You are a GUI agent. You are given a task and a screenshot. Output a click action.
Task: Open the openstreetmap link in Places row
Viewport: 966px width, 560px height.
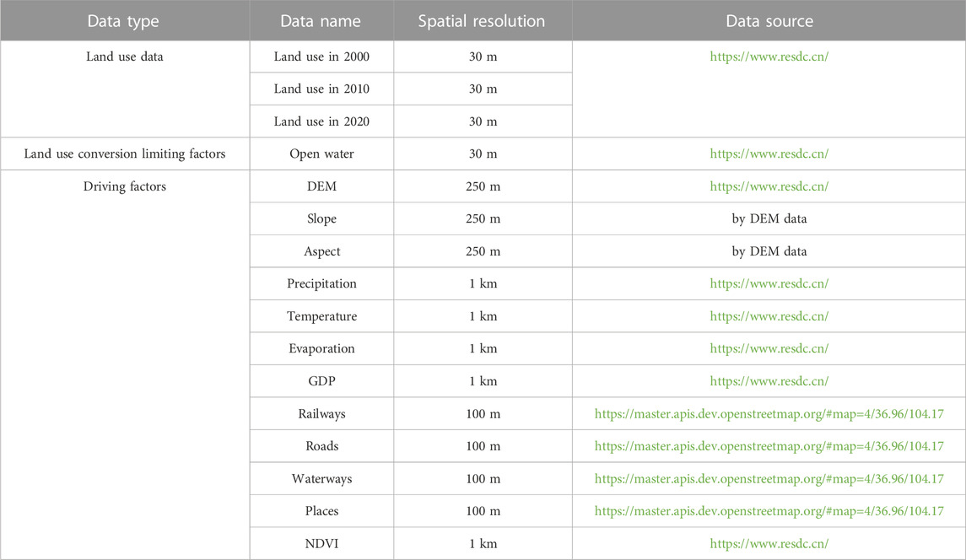coord(769,511)
